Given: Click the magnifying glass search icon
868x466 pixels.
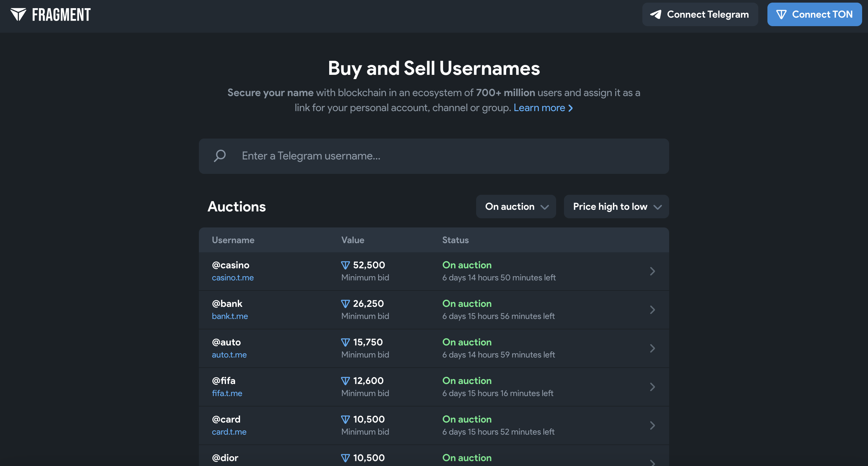Looking at the screenshot, I should point(220,156).
